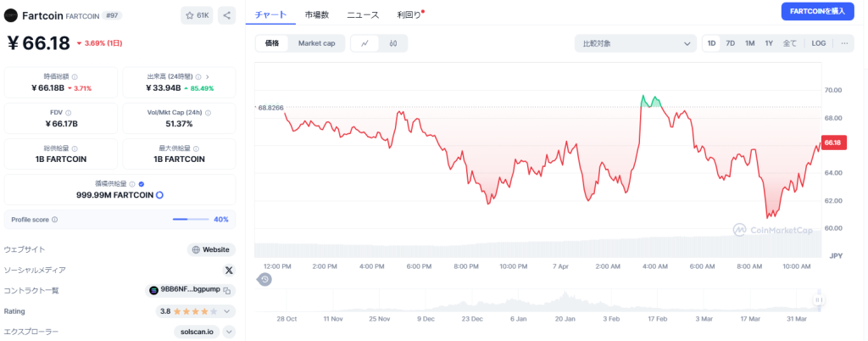
Task: Click the verified badge by 循環供給量
Action: point(142,184)
